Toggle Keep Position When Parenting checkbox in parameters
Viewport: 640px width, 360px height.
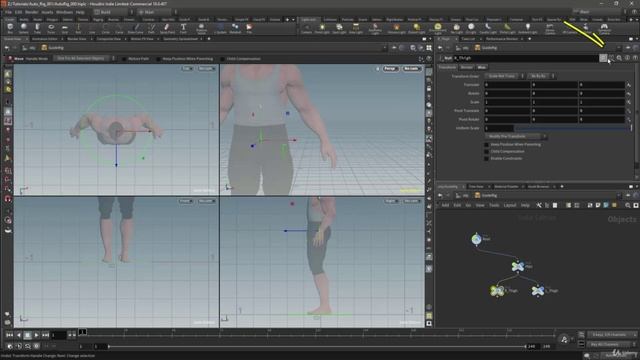tap(486, 144)
